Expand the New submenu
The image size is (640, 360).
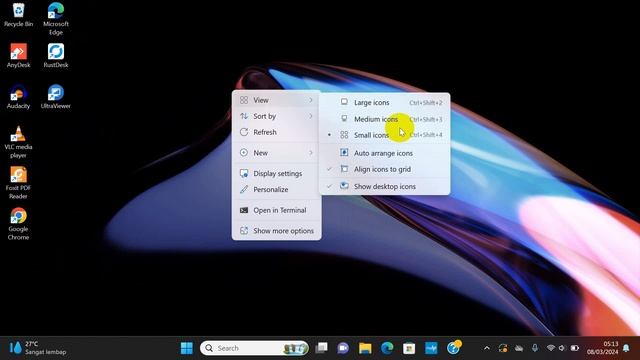point(276,153)
